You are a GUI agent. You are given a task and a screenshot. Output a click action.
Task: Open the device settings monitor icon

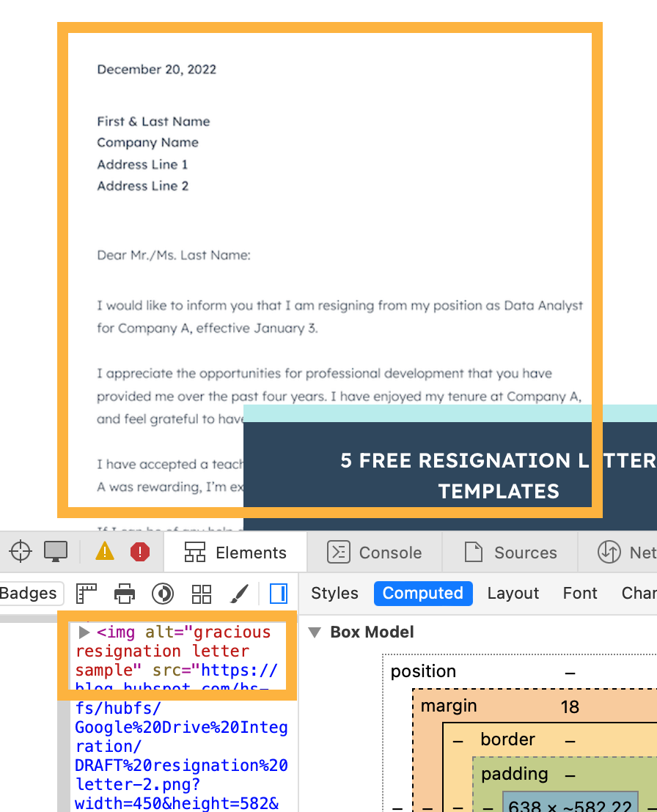coord(56,551)
